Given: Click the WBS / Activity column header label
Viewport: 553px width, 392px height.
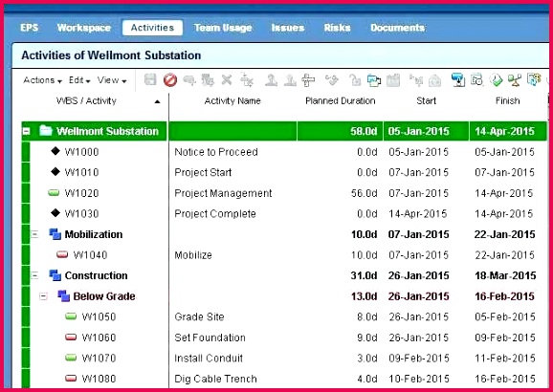Looking at the screenshot, I should pyautogui.click(x=86, y=100).
